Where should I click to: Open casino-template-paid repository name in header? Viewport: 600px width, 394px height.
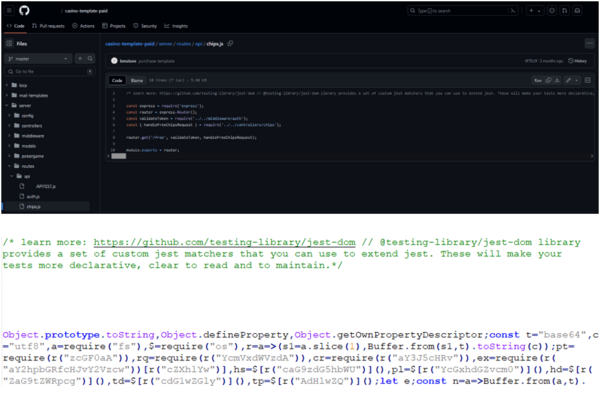[x=86, y=11]
